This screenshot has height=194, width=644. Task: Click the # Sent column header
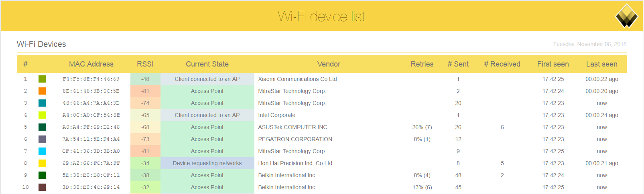(458, 64)
